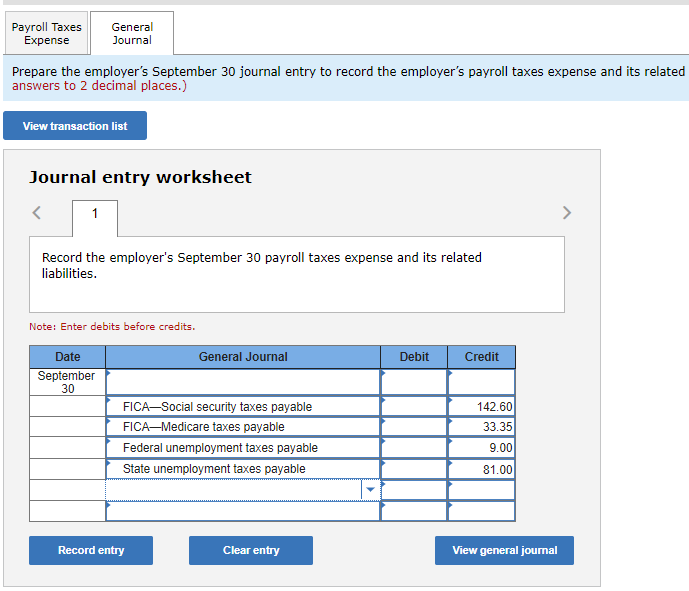Select State unemployment taxes payable account cell
The height and width of the screenshot is (591, 689).
pyautogui.click(x=243, y=469)
